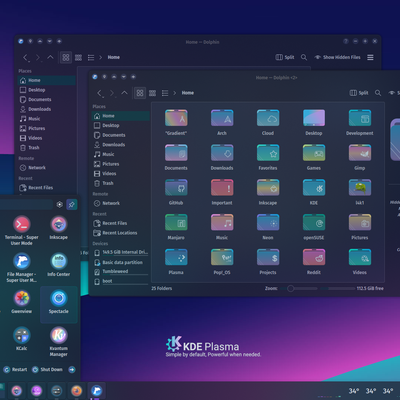Go back in front Dolphin window
400x400 pixels.
click(99, 93)
